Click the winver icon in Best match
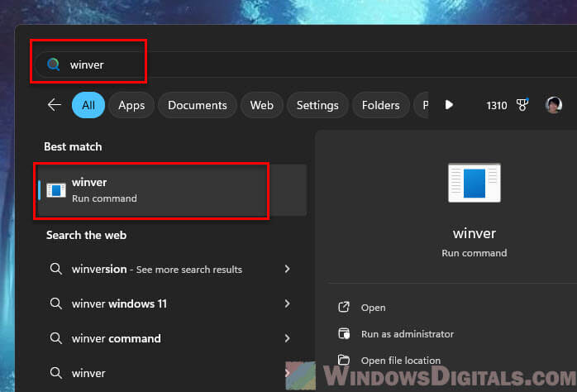This screenshot has height=392, width=577. point(56,190)
